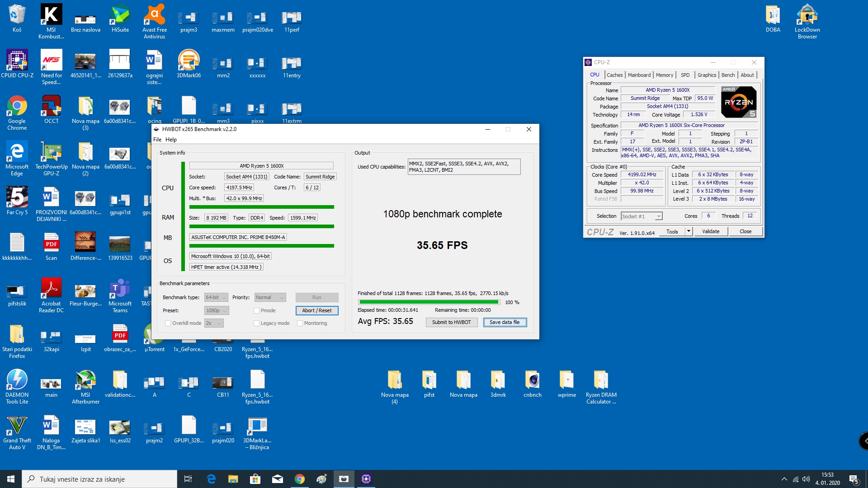This screenshot has height=488, width=868.
Task: Click the Tools button in CPU-Z
Action: pyautogui.click(x=672, y=231)
